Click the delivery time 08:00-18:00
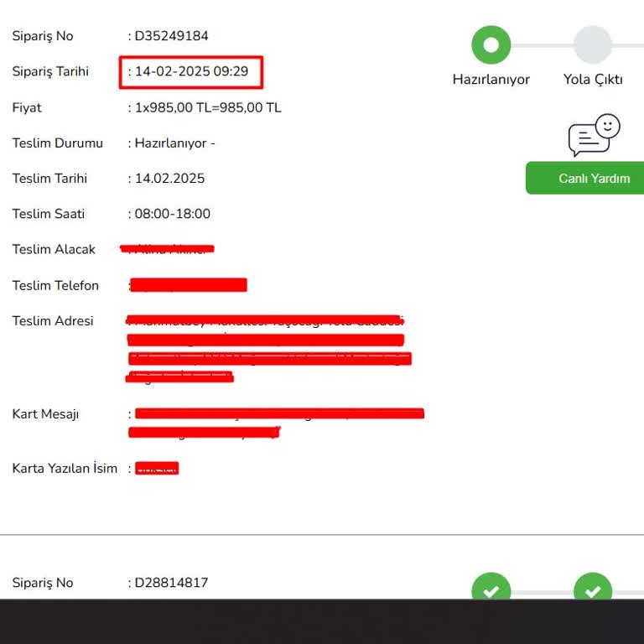This screenshot has width=644, height=644. coord(173,214)
